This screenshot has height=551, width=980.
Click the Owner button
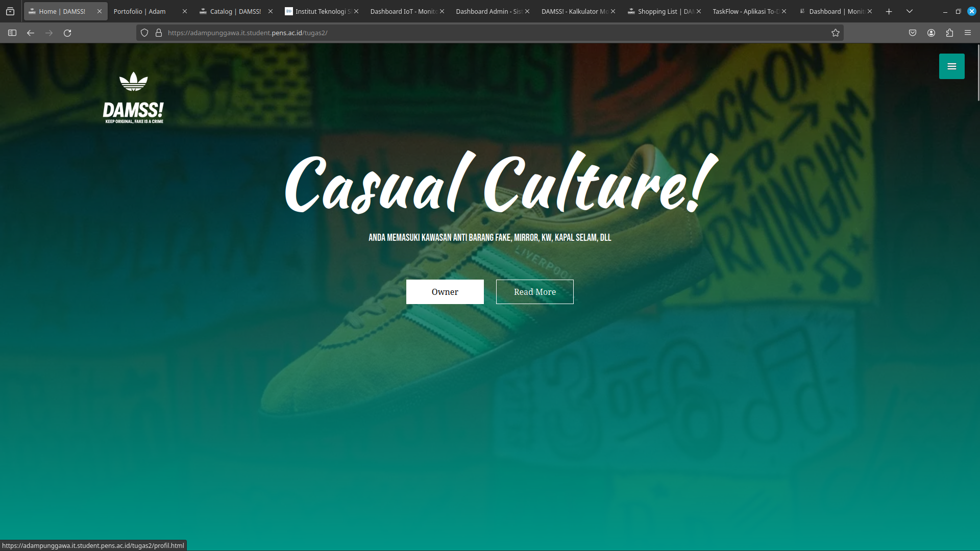445,291
